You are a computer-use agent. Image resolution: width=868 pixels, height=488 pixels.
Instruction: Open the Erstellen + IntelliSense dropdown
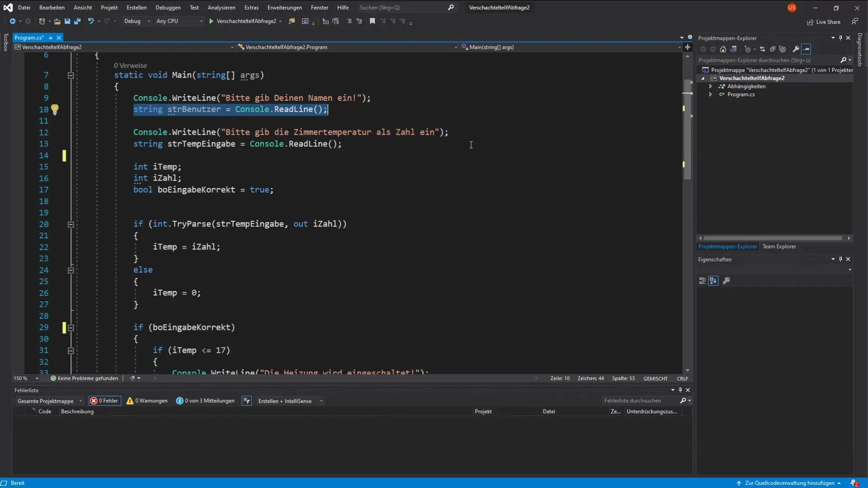(290, 401)
